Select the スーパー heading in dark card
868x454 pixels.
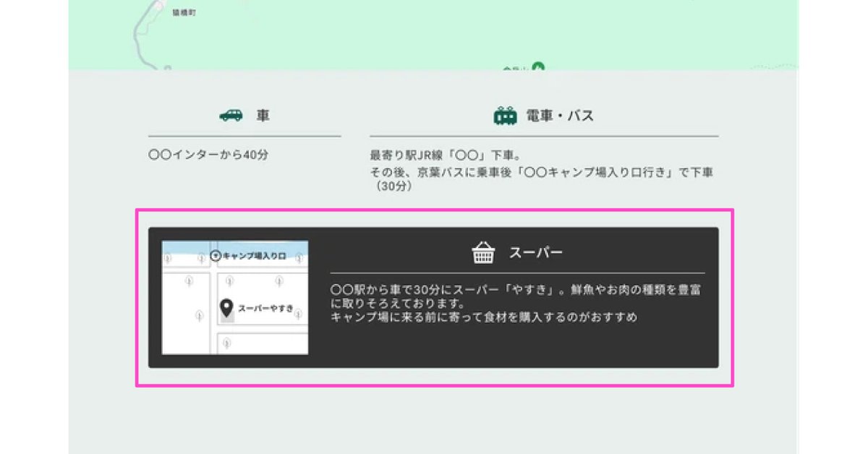[536, 253]
